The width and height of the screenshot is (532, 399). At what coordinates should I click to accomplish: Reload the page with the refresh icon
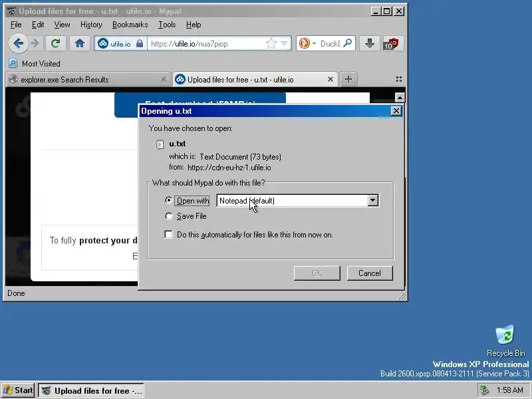click(x=56, y=43)
